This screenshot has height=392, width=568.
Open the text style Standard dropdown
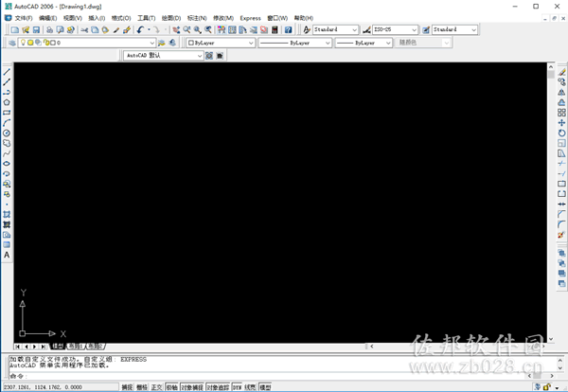tap(336, 29)
